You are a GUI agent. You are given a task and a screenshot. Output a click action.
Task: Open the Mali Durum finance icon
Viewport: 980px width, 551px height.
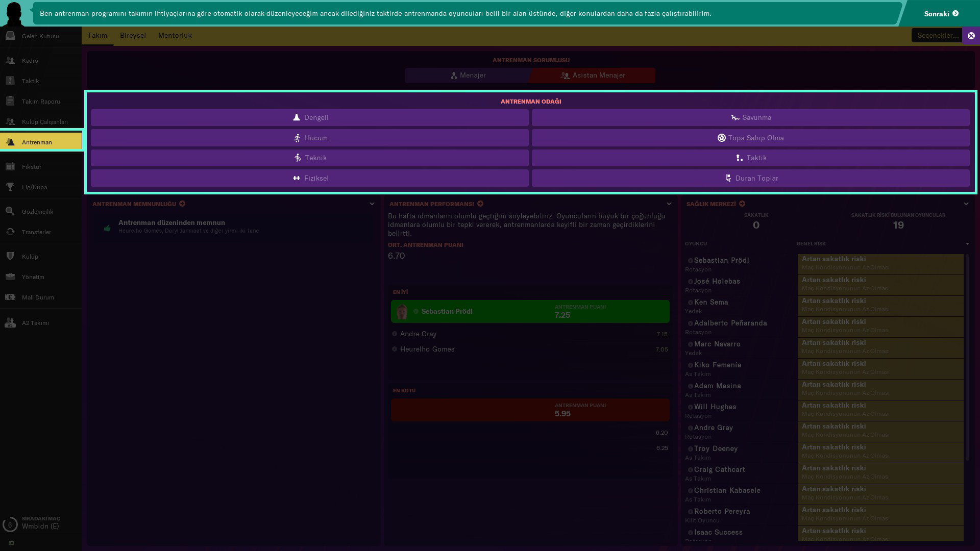point(10,297)
